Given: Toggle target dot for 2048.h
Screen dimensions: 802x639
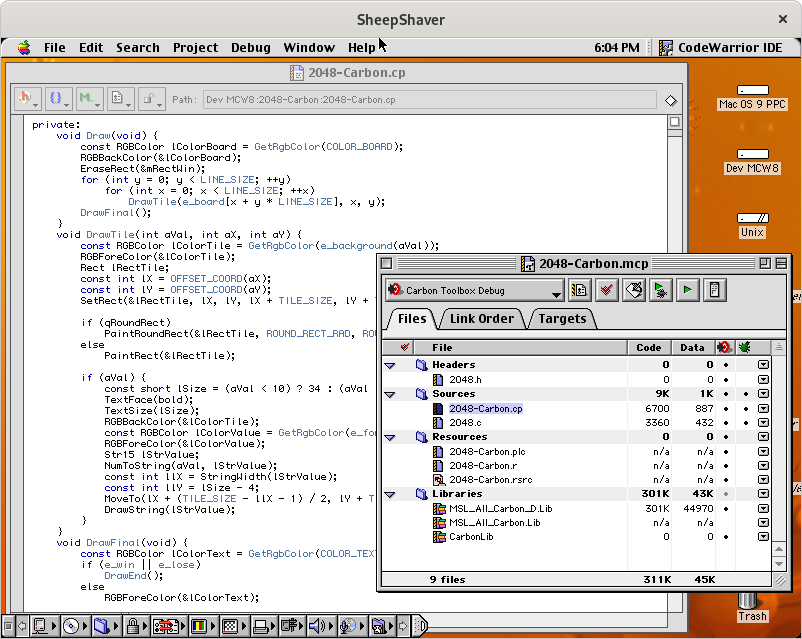Looking at the screenshot, I should 726,380.
